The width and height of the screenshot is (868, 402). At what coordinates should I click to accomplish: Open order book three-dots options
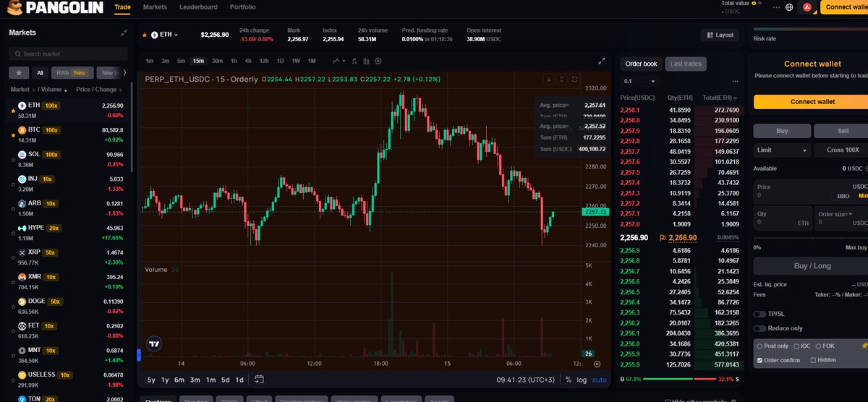point(736,82)
